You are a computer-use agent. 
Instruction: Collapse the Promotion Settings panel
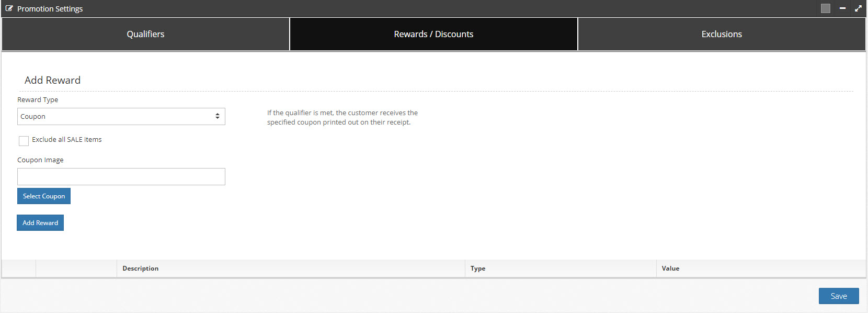(x=842, y=8)
